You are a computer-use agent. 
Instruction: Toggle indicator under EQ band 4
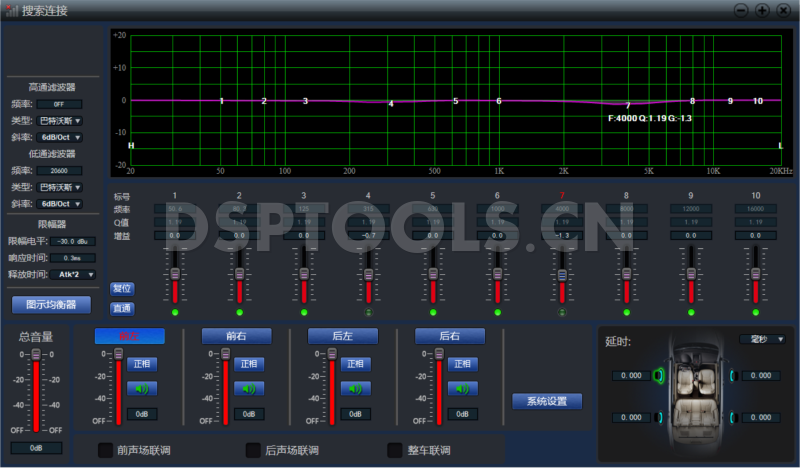[x=368, y=312]
